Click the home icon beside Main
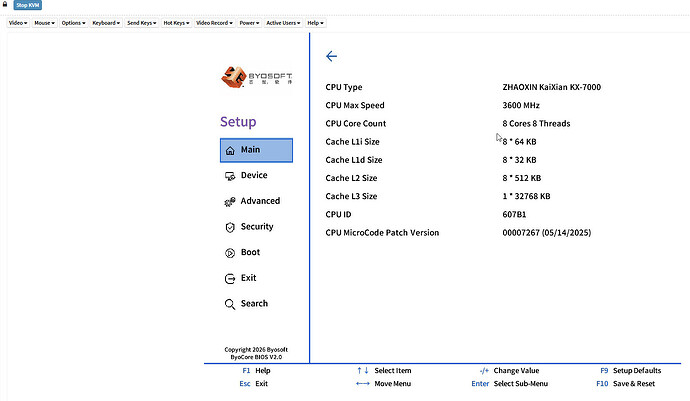This screenshot has width=690, height=401. [230, 151]
